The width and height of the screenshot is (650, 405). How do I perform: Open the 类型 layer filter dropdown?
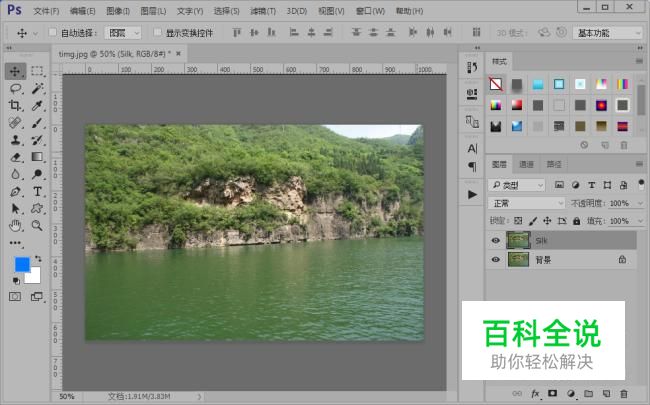tap(517, 185)
